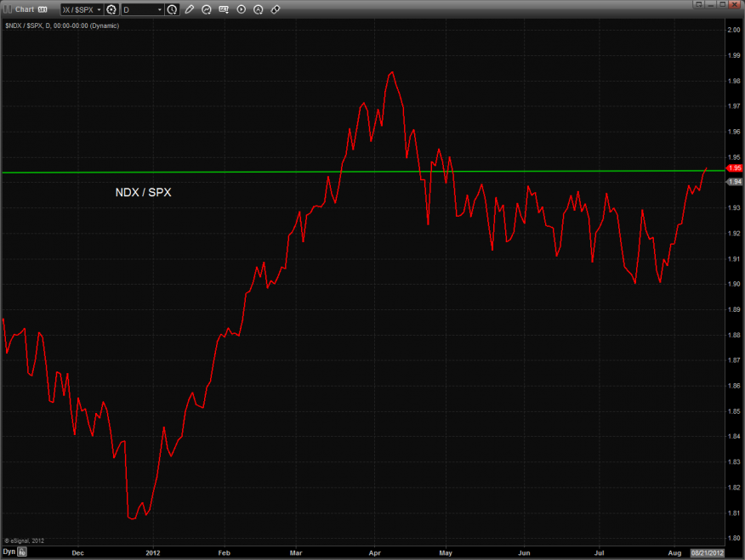745x560 pixels.
Task: Click the symbol settings gear icon
Action: [x=111, y=9]
